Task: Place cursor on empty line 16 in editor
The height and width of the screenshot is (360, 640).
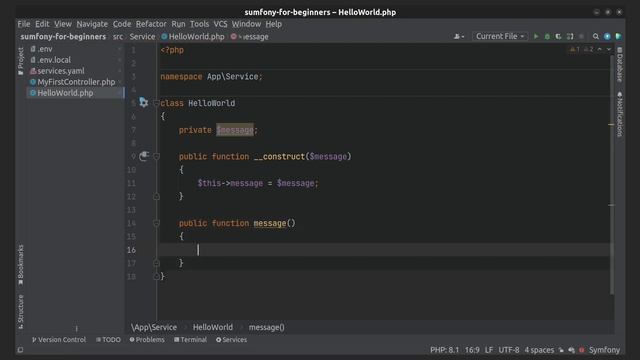Action: coord(384,250)
